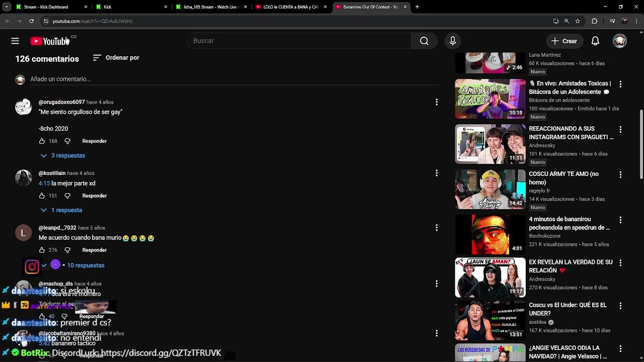Viewport: 644px width, 362px height.
Task: Dislike the @kostillain comment
Action: pyautogui.click(x=67, y=196)
